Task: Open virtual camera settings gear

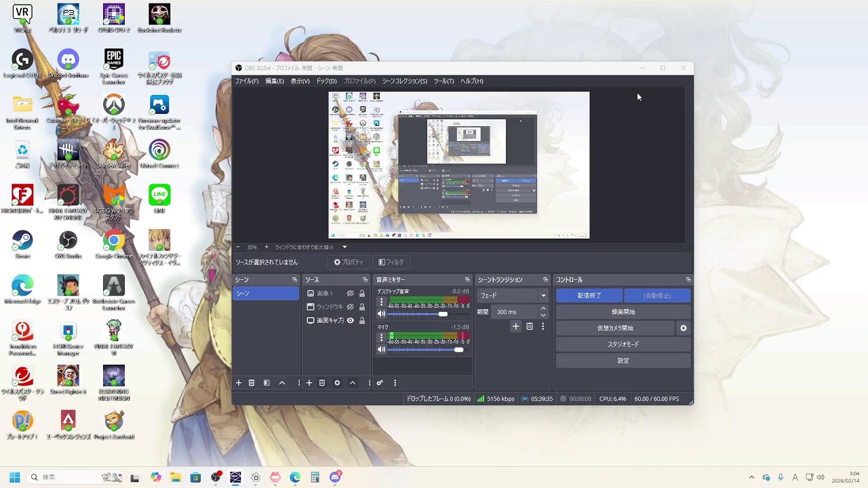Action: click(x=684, y=328)
